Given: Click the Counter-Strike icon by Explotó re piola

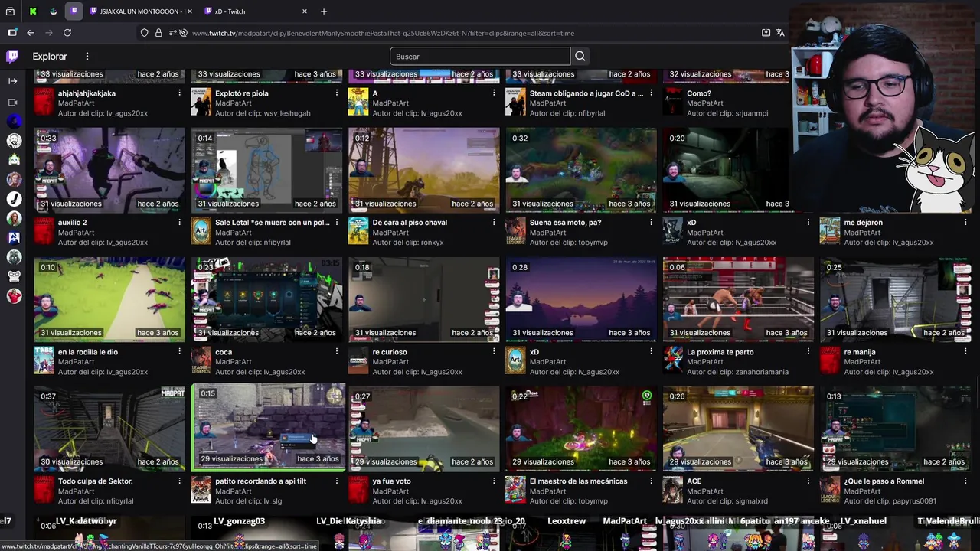Looking at the screenshot, I should coord(201,102).
